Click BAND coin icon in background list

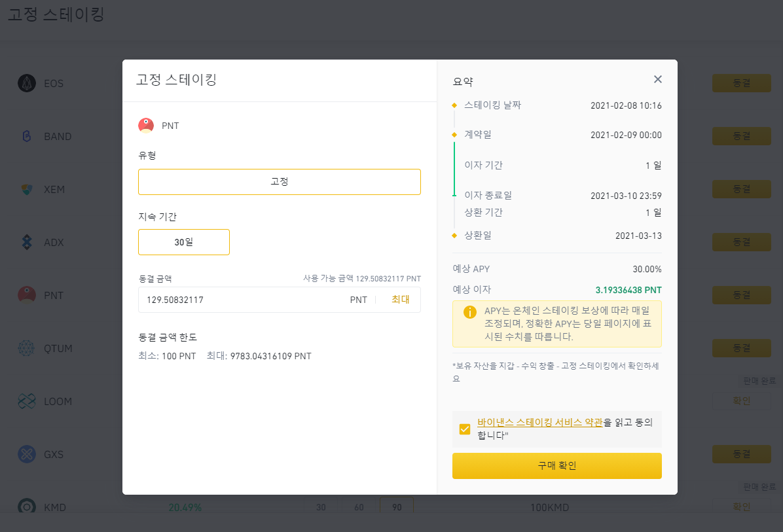[x=26, y=135]
